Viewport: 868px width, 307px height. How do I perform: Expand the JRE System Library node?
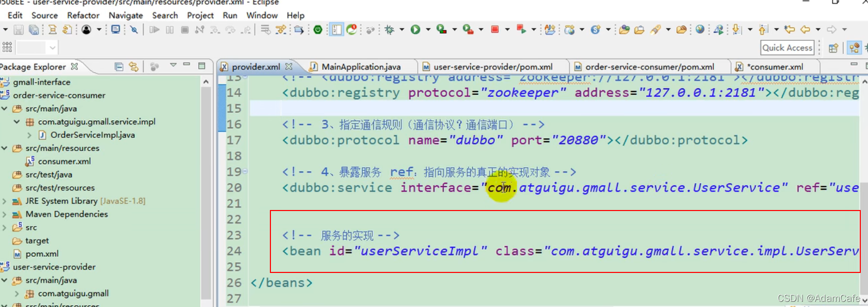click(x=4, y=201)
